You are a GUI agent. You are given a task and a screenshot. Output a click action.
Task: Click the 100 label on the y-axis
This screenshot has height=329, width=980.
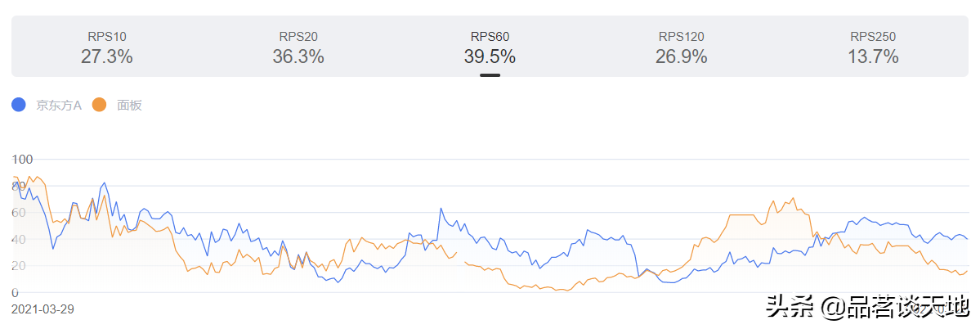[22, 159]
